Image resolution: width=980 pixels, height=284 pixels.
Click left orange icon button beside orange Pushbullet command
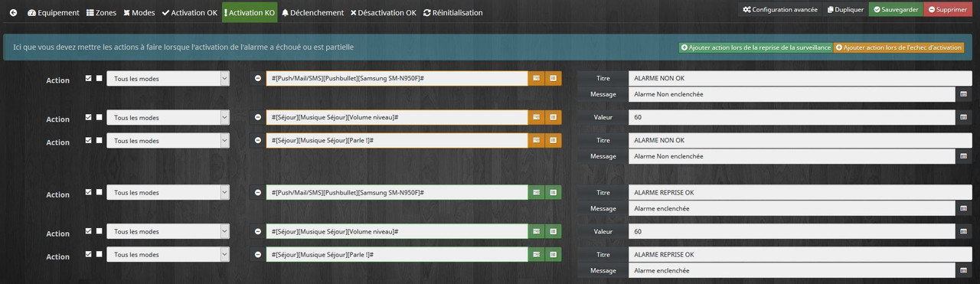click(x=536, y=78)
